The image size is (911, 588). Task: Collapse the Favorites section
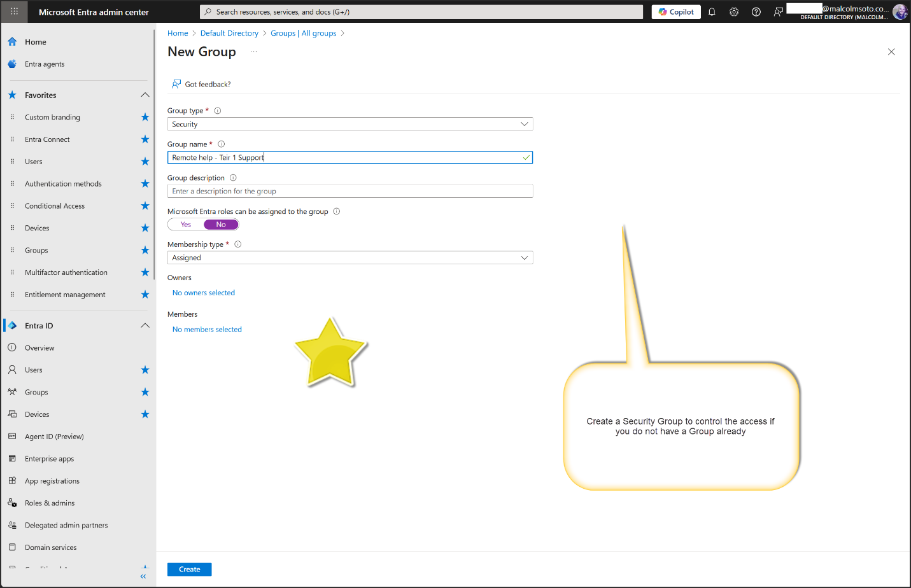pos(145,95)
